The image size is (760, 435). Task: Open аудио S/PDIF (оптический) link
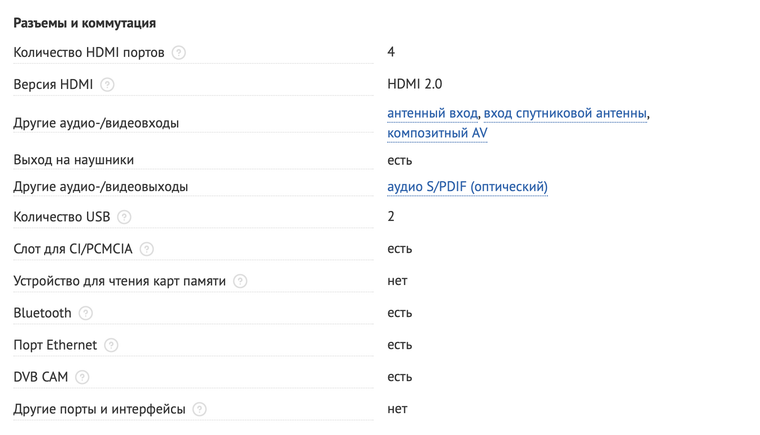point(467,187)
